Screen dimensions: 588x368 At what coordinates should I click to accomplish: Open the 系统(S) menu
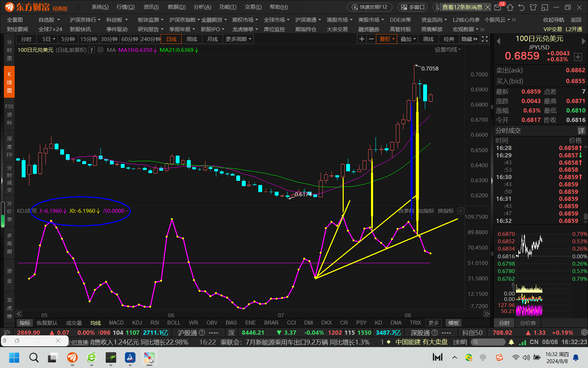coord(100,7)
